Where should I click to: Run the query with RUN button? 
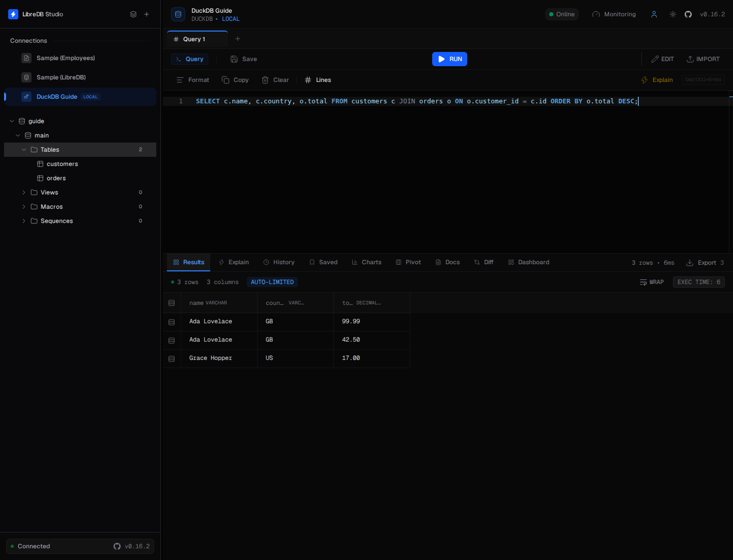click(x=449, y=59)
